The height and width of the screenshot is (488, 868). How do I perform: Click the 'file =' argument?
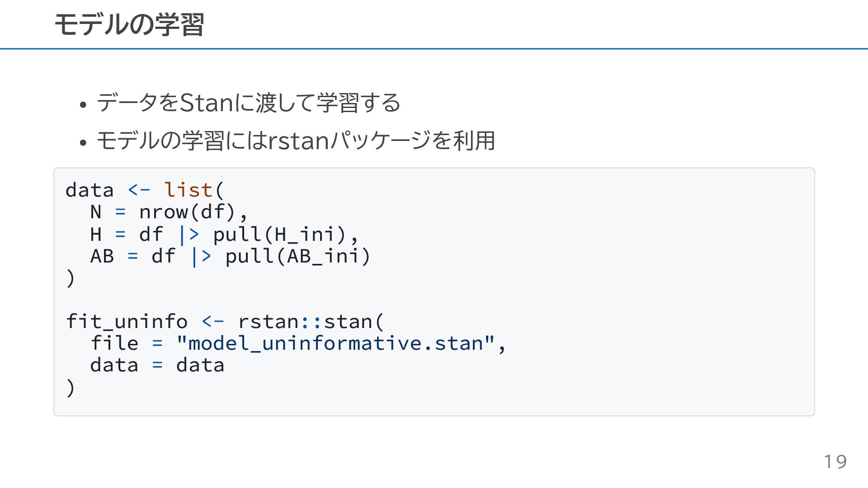click(x=127, y=343)
